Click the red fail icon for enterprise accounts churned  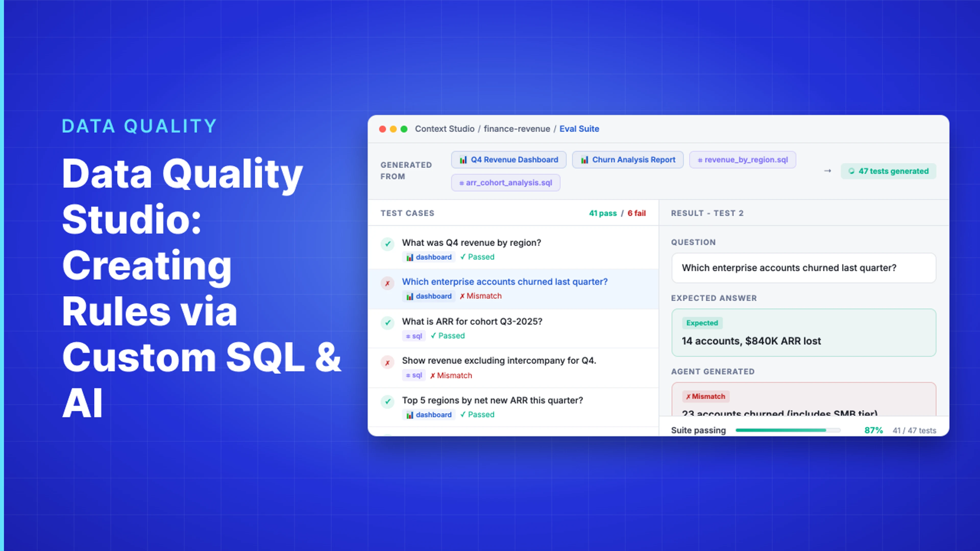tap(387, 283)
